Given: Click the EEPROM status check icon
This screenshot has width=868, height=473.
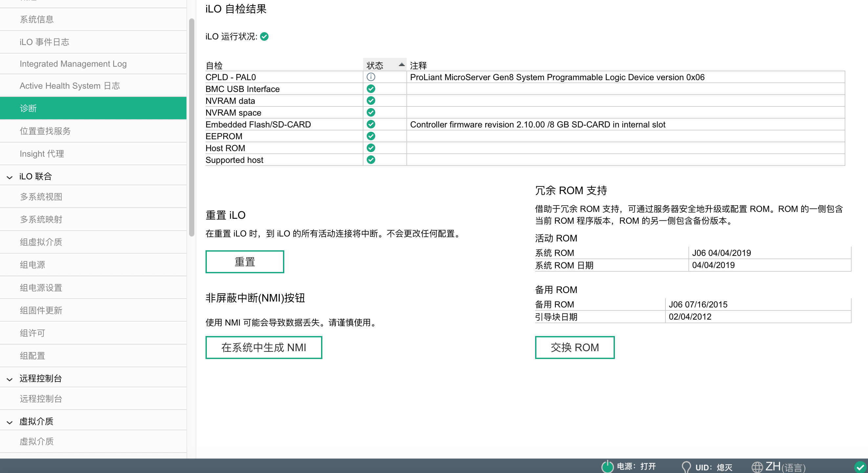Looking at the screenshot, I should (x=371, y=136).
